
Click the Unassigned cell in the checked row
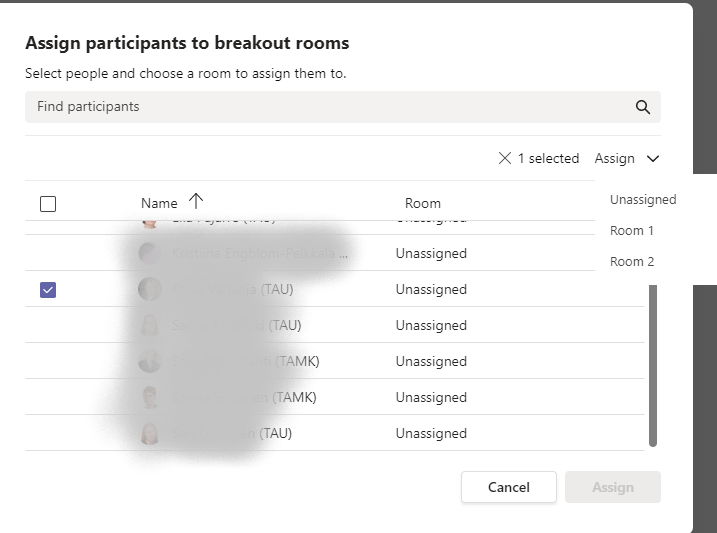431,290
